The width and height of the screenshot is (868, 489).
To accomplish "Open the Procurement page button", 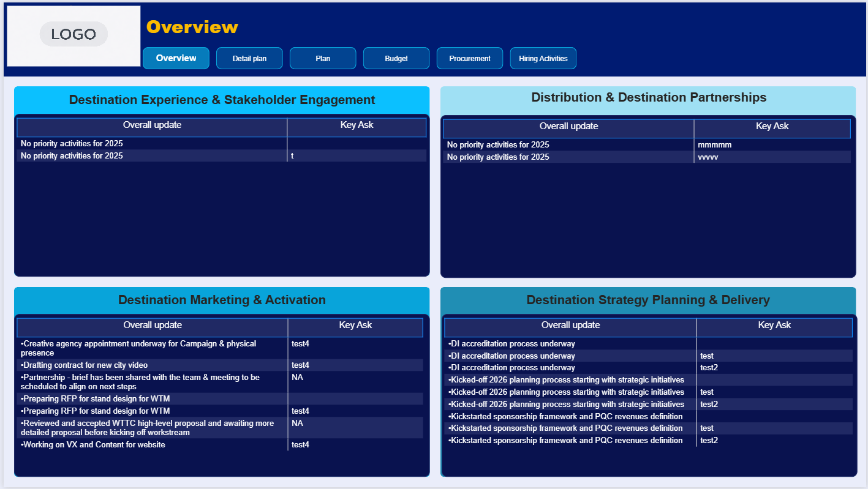I will click(x=470, y=59).
